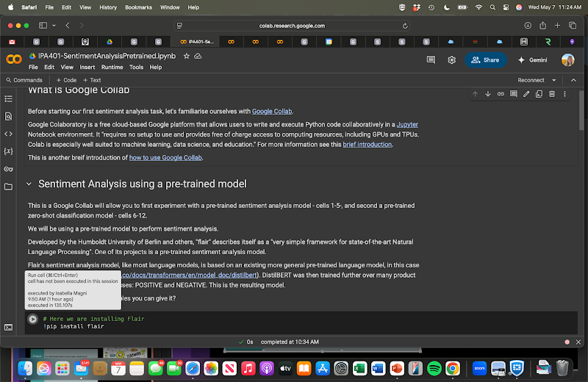Open the distilbert docs link
Screen dimensions: 588x382
(190, 275)
